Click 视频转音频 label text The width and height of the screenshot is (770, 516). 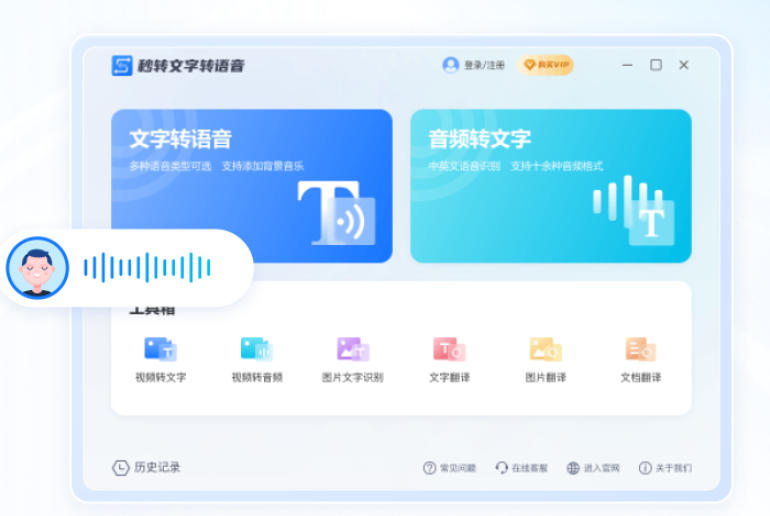pos(257,377)
